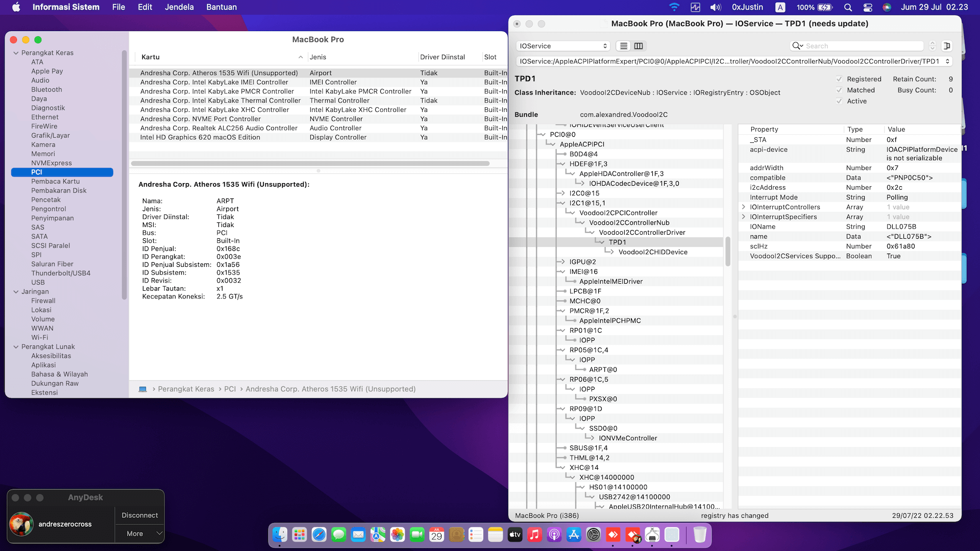Launch Apple TV from the dock
Screen dimensions: 980x551
[x=515, y=535]
